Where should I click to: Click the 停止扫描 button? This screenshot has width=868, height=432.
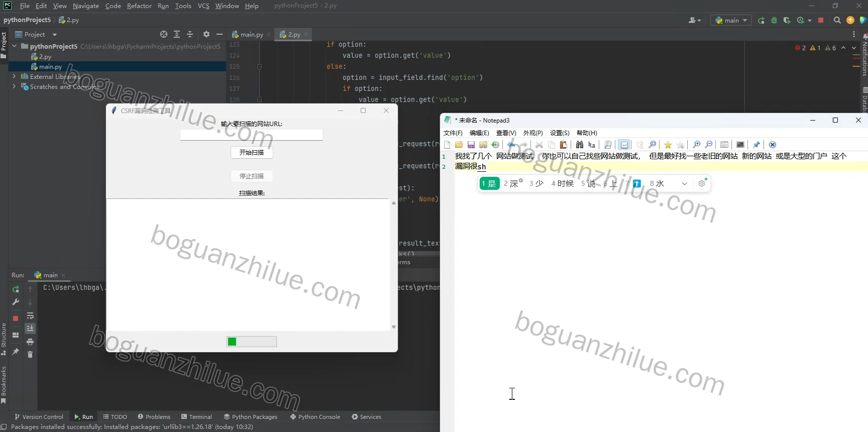(x=252, y=176)
